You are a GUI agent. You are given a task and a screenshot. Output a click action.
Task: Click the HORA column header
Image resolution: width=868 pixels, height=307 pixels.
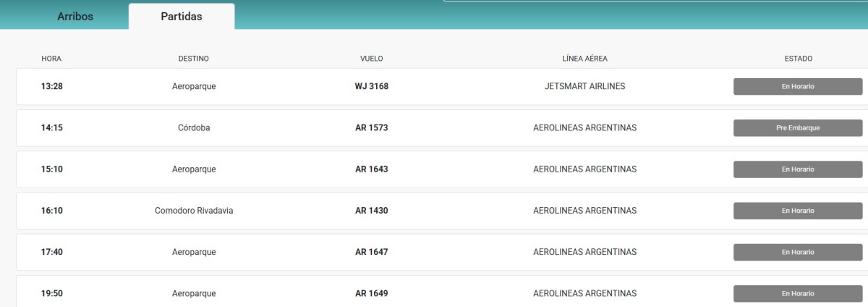click(51, 59)
